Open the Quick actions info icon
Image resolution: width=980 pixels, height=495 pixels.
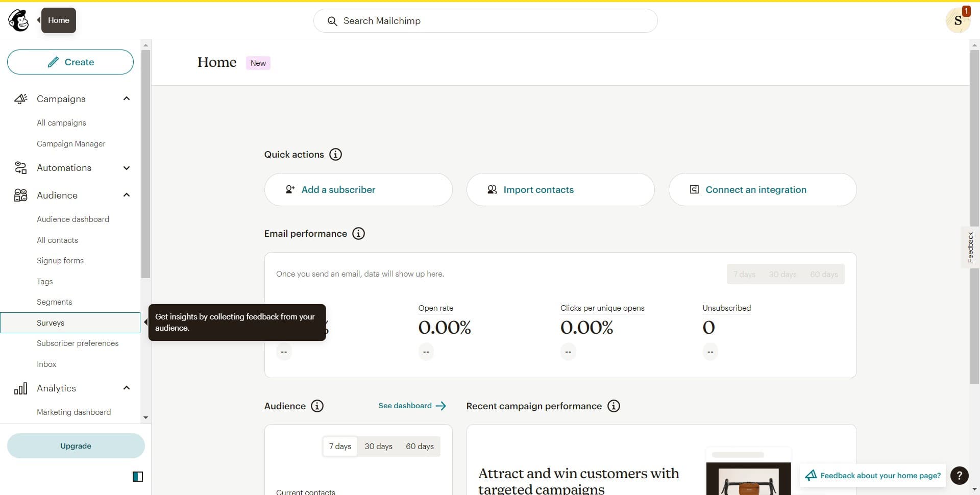[x=335, y=155]
